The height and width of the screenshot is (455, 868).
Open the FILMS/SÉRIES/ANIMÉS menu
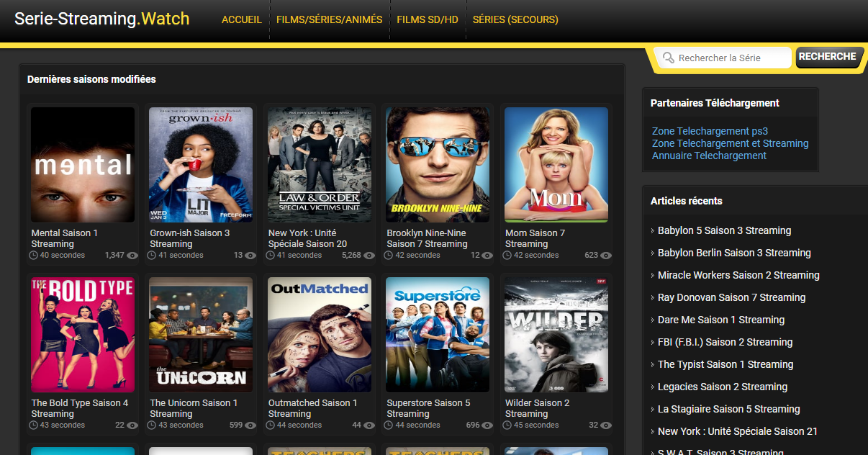(330, 20)
